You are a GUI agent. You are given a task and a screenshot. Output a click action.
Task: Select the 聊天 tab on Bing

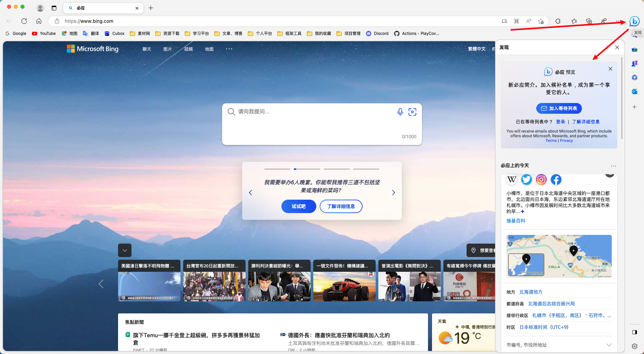(147, 49)
